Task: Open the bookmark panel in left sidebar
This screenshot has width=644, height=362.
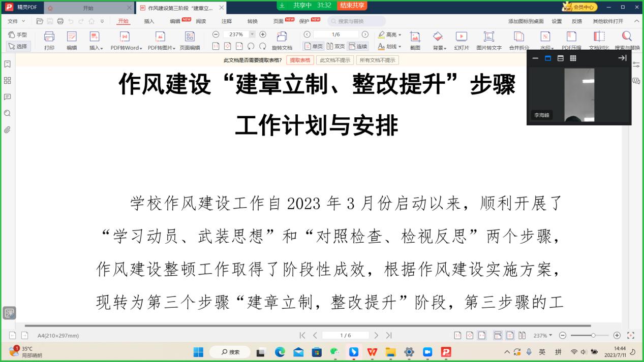Action: coord(7,64)
